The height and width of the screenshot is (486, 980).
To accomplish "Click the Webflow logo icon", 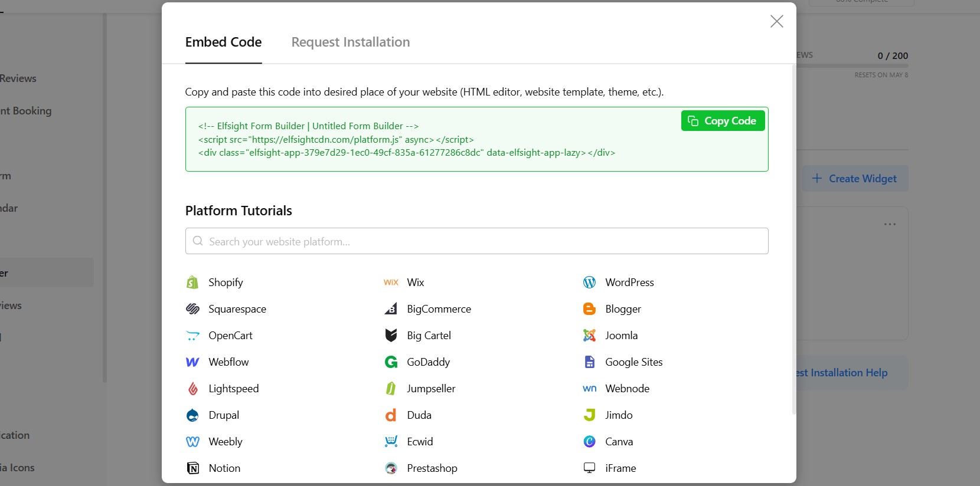I will click(192, 362).
